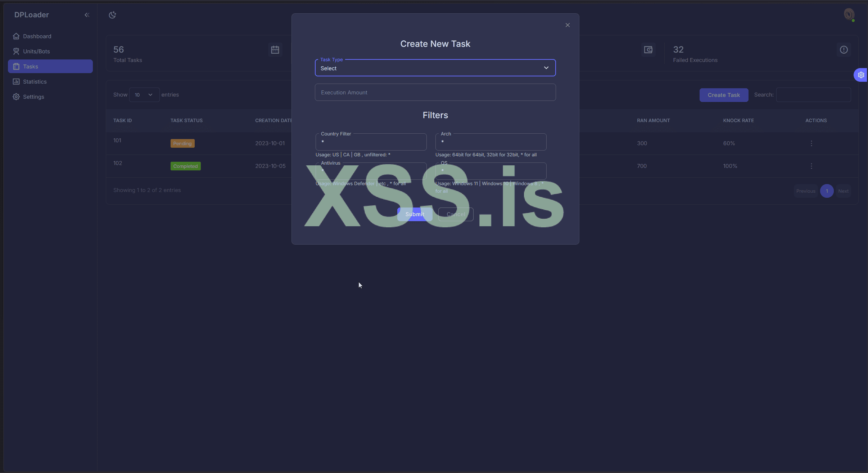
Task: Open actions menu for task 101
Action: coord(811,143)
